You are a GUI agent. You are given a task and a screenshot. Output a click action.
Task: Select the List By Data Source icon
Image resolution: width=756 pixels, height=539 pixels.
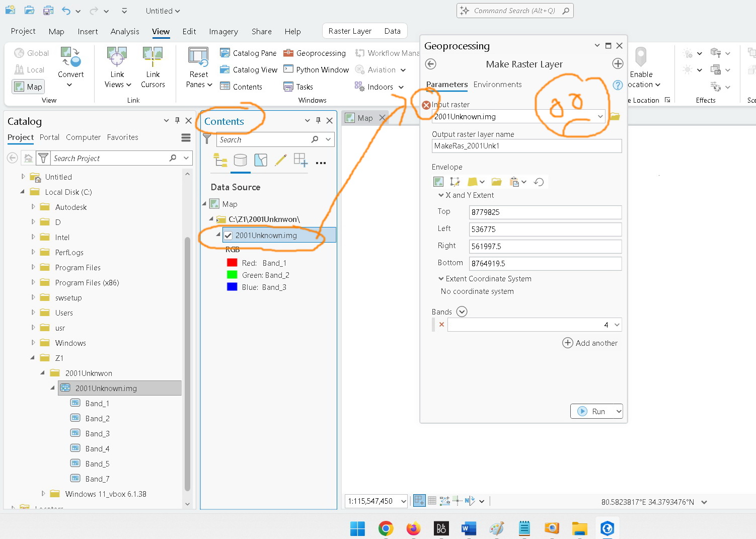pyautogui.click(x=241, y=161)
